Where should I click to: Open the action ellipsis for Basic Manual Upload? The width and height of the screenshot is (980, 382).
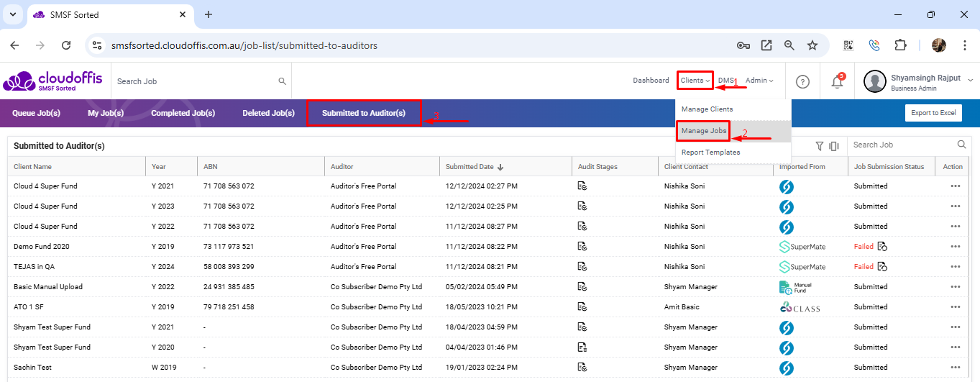click(956, 286)
